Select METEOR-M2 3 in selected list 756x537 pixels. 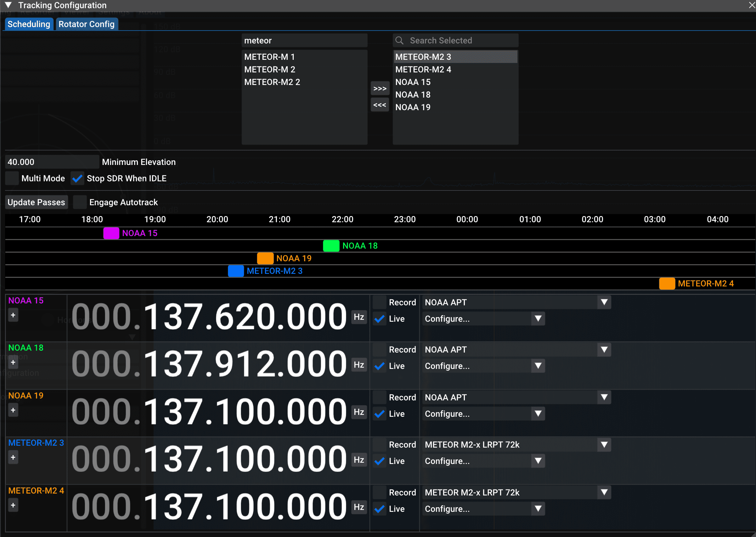455,57
